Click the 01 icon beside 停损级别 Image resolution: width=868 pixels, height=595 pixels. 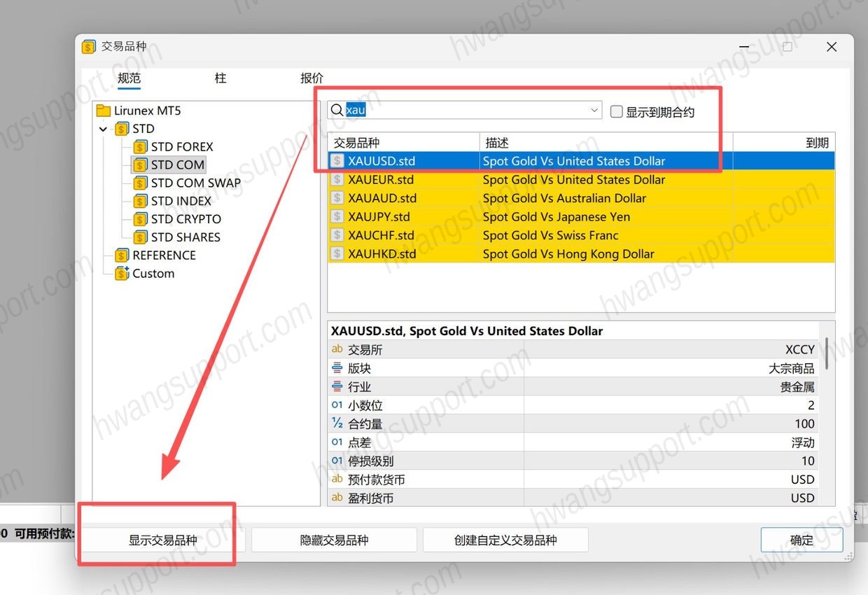coord(337,461)
